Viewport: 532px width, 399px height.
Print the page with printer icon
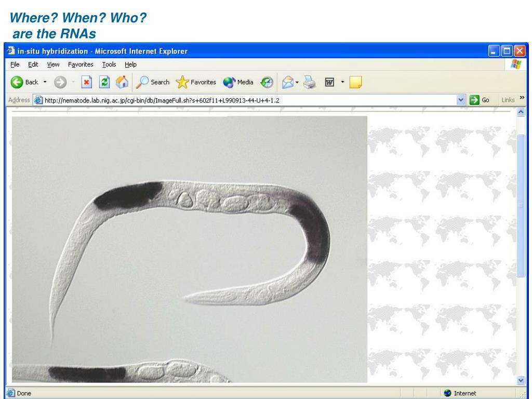[310, 82]
